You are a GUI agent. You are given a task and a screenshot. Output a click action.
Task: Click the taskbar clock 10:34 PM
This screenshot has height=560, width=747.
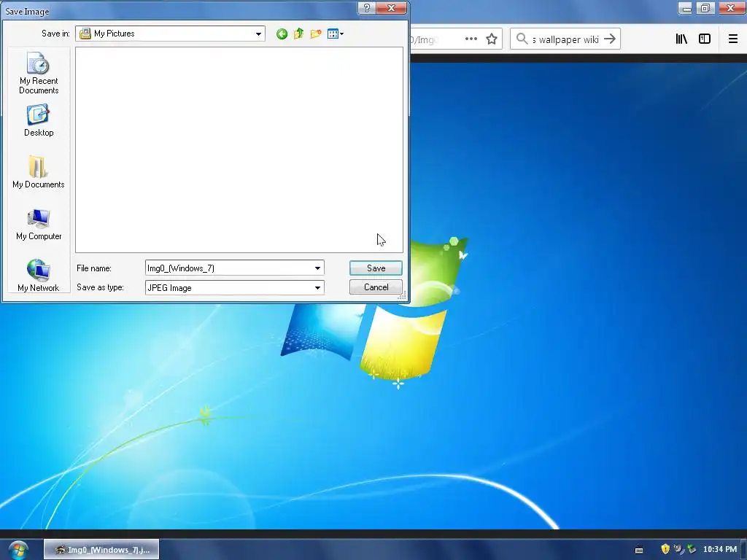pyautogui.click(x=720, y=550)
